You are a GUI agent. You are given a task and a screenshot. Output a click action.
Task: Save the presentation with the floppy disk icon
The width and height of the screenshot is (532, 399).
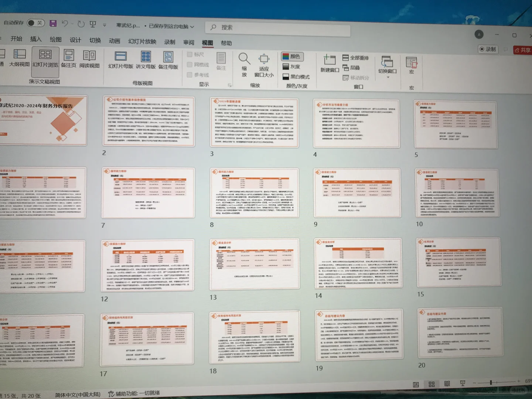[53, 23]
